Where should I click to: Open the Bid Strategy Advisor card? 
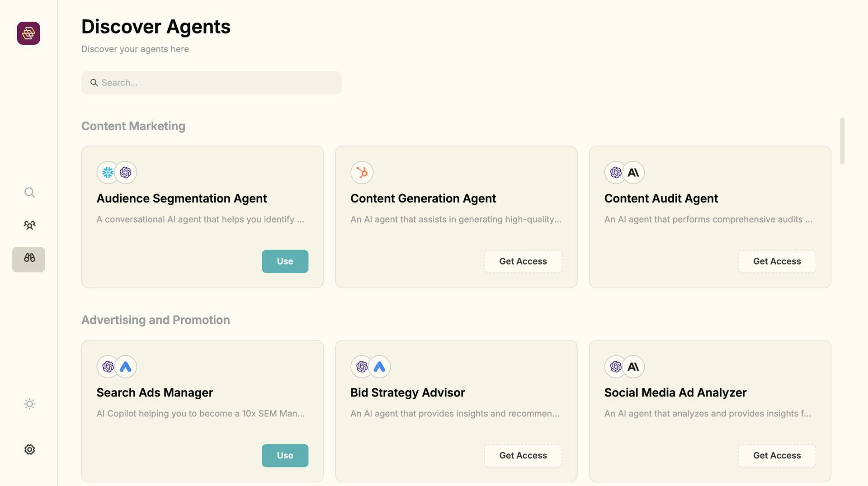[x=456, y=392]
